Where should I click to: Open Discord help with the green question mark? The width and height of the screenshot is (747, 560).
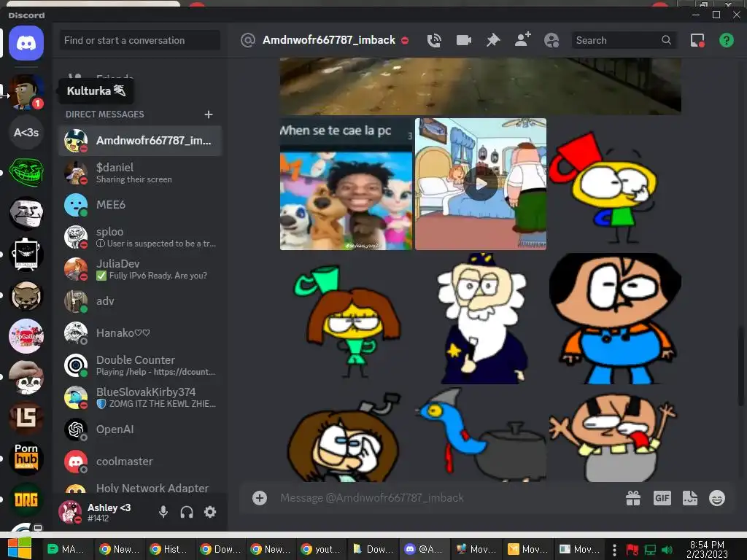726,41
